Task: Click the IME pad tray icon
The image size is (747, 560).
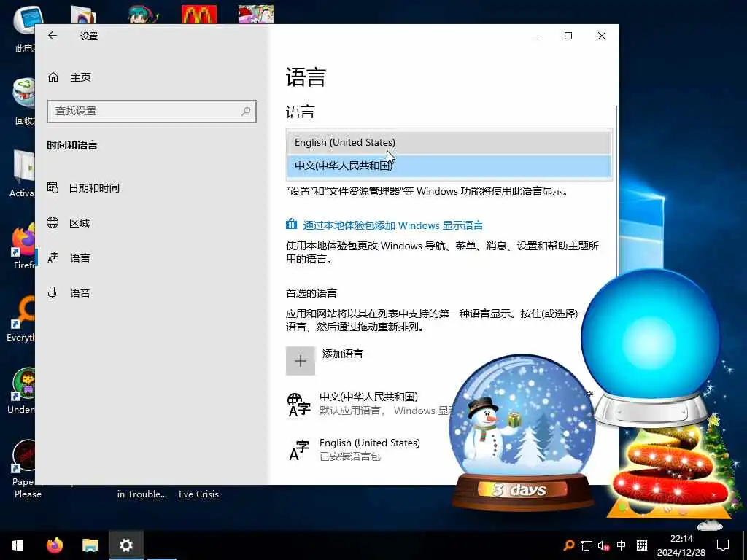Action: tap(642, 545)
